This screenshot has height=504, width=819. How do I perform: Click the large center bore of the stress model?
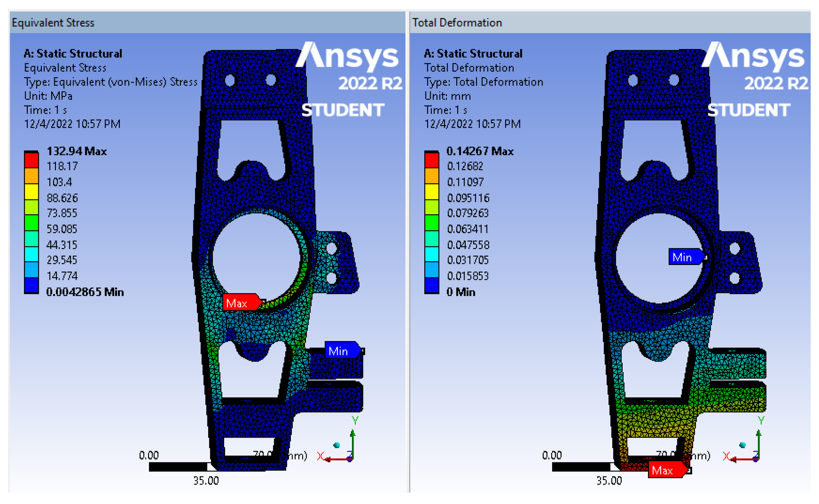[x=256, y=258]
